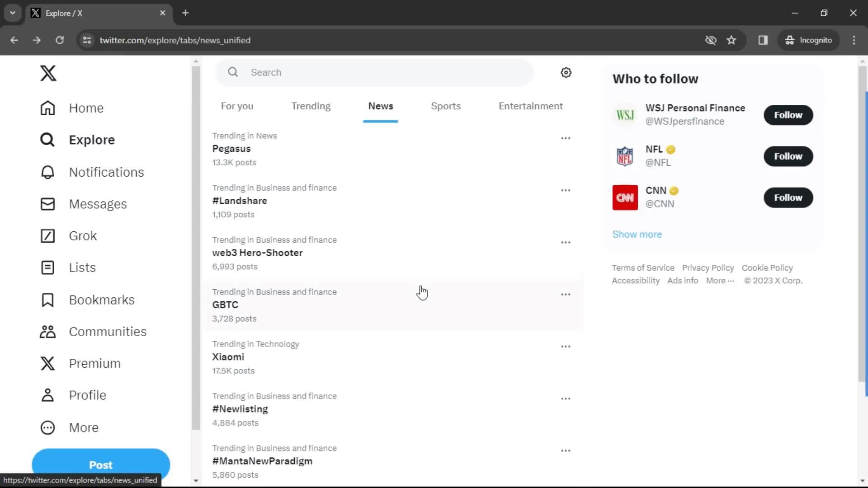This screenshot has width=868, height=488.
Task: Open the tab search dropdown
Action: click(x=13, y=13)
